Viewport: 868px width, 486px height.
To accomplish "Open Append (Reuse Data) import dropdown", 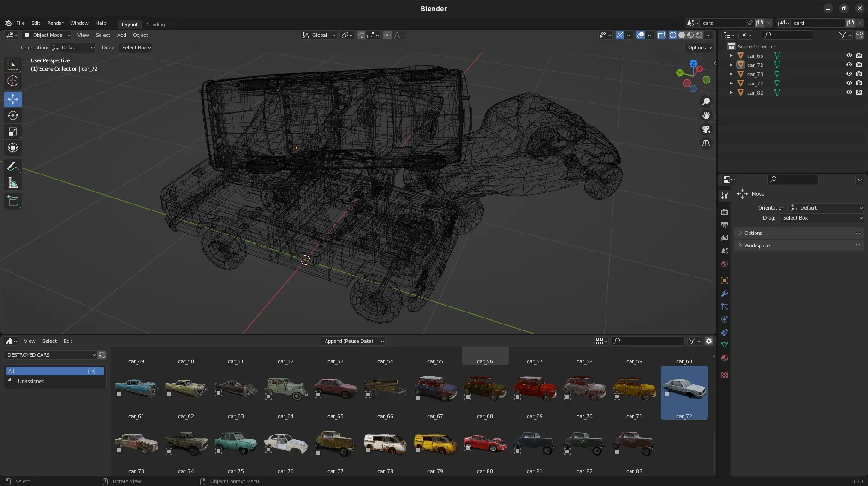I will [x=353, y=341].
